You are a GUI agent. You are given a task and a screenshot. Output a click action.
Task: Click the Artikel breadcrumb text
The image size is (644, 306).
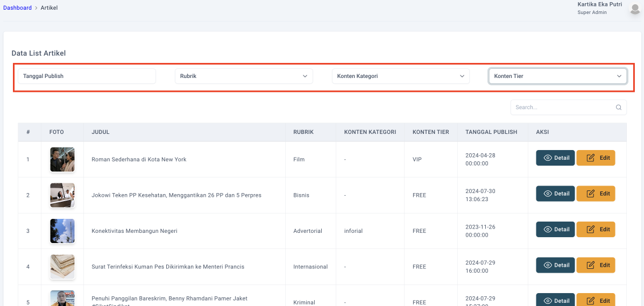tap(49, 8)
